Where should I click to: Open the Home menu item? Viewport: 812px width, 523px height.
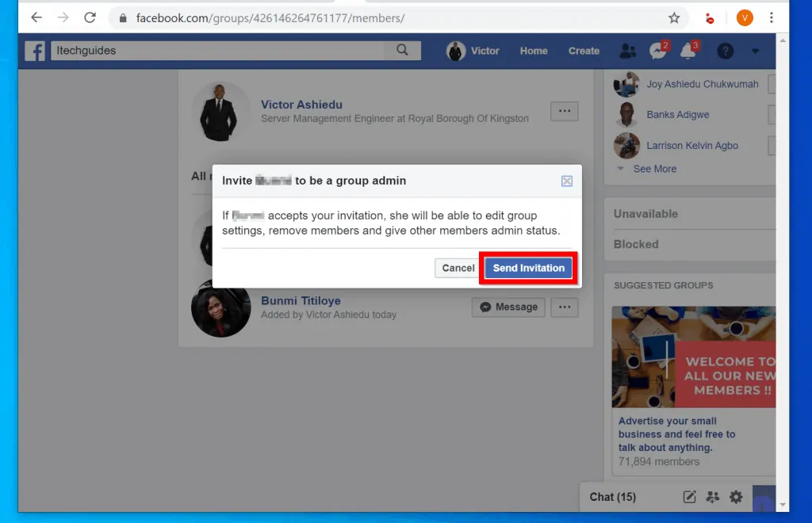(534, 51)
